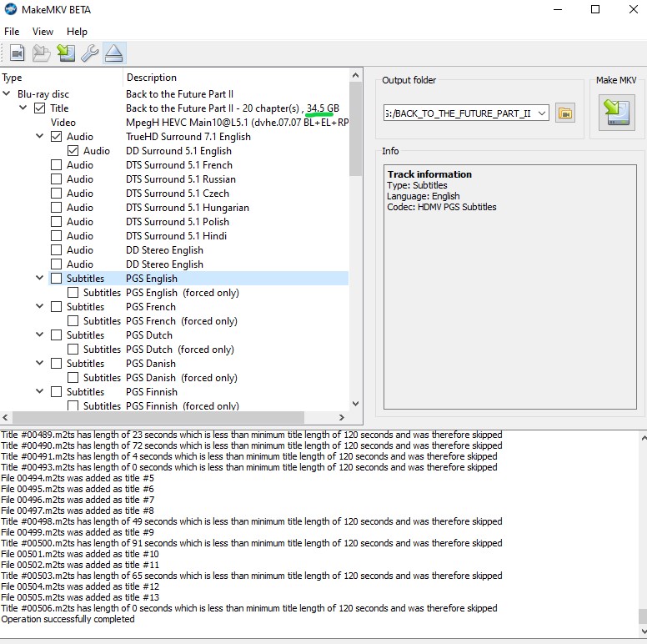Check the PGS English subtitles box
Viewport: 647px width, 644px height.
point(56,279)
